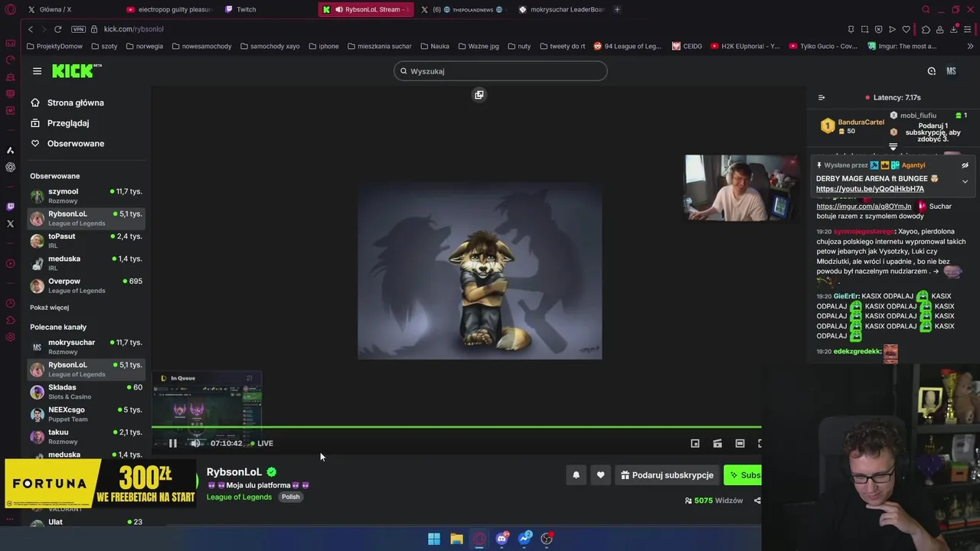This screenshot has width=980, height=551.
Task: Open takuu recommended channel
Action: (86, 436)
